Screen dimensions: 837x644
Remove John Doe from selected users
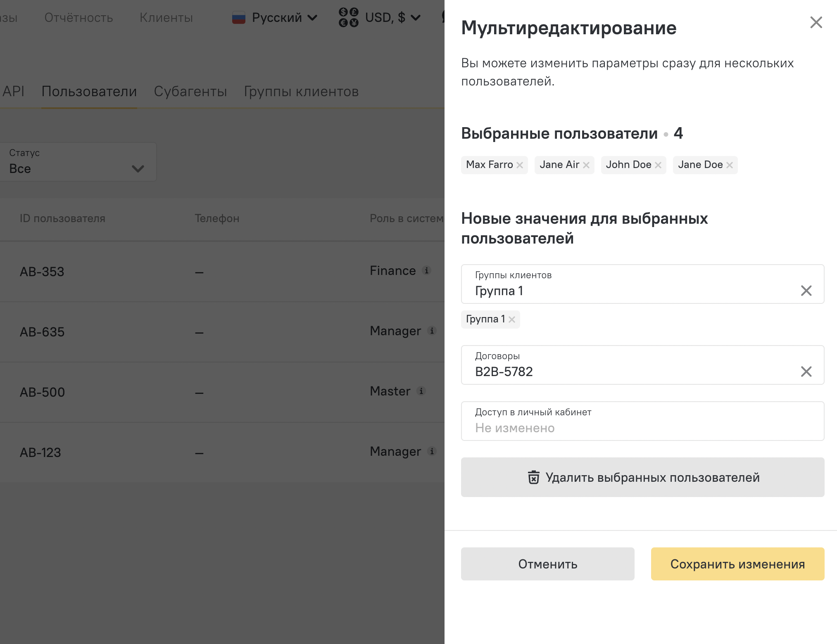coord(658,165)
